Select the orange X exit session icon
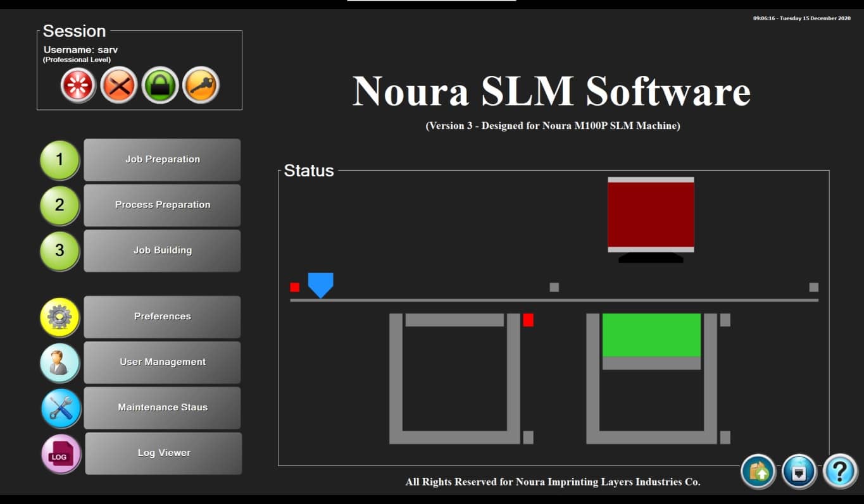 (118, 85)
